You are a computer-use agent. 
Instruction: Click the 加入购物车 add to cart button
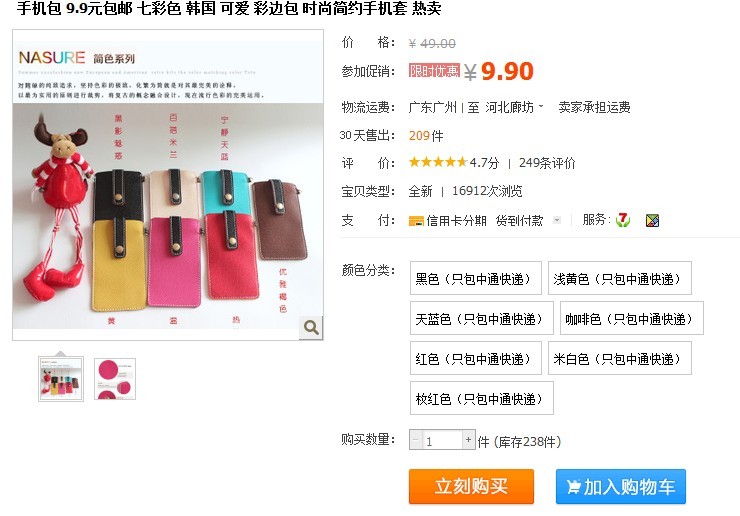pos(621,486)
